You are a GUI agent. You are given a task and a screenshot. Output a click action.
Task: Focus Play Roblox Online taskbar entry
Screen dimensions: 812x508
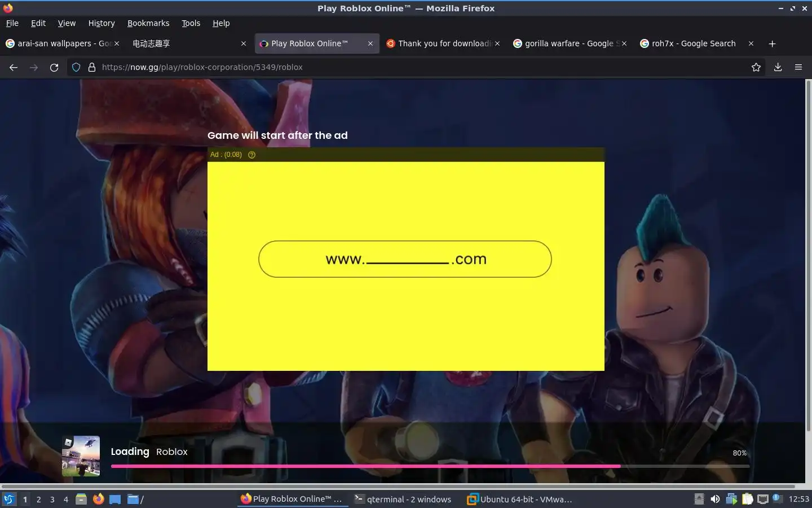pyautogui.click(x=292, y=499)
